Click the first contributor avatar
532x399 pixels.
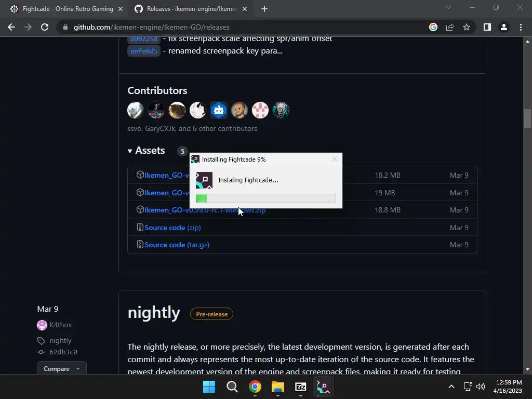pyautogui.click(x=136, y=110)
